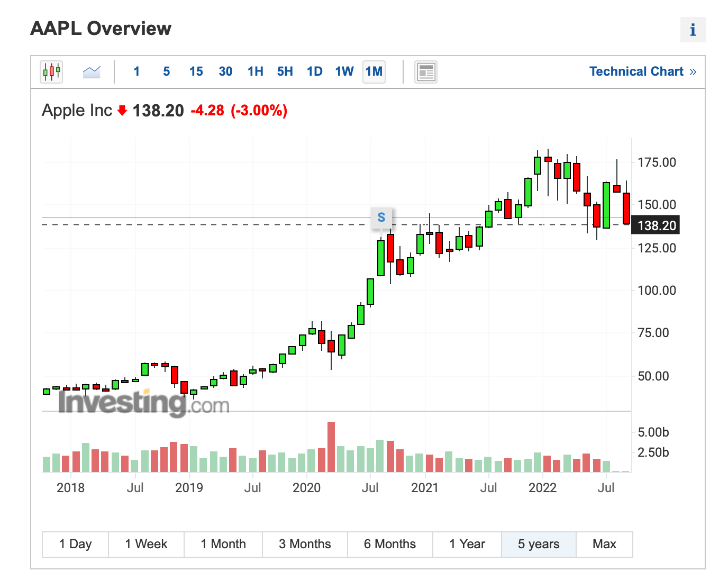Open the news layout icon in toolbar
Image resolution: width=728 pixels, height=580 pixels.
425,71
